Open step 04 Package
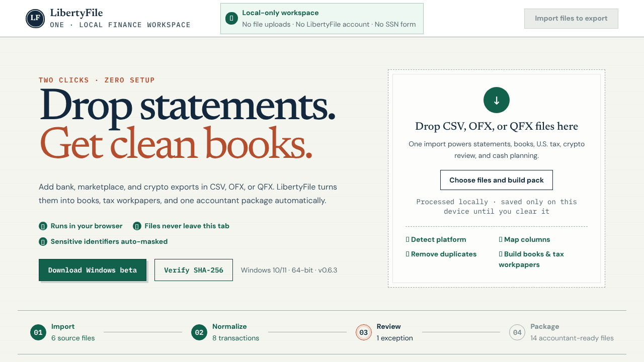 coord(561,332)
